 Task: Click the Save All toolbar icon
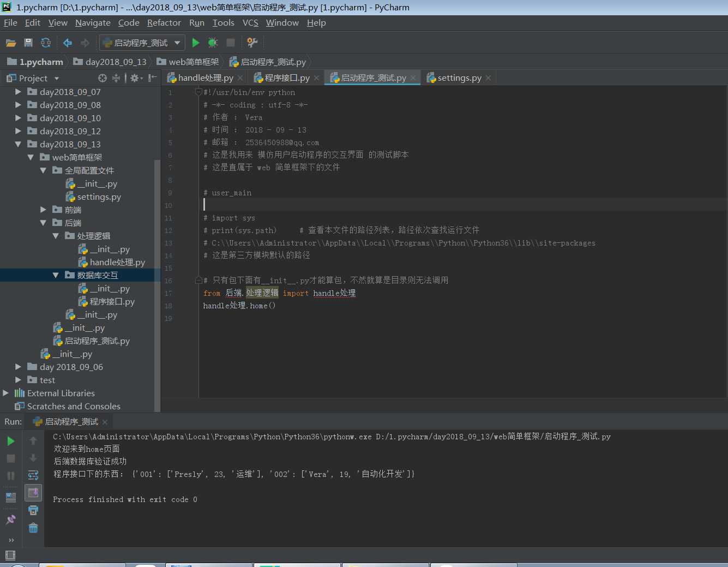28,43
